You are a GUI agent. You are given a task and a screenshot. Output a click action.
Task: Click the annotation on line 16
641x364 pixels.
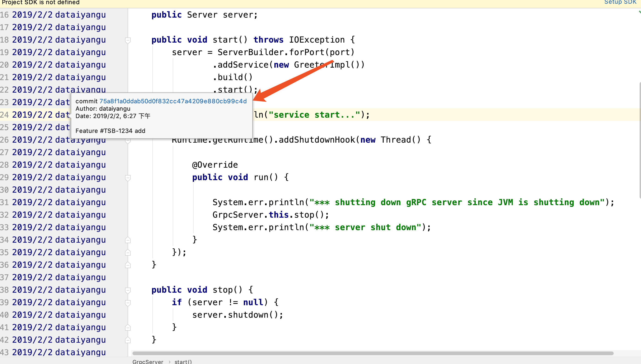[59, 15]
